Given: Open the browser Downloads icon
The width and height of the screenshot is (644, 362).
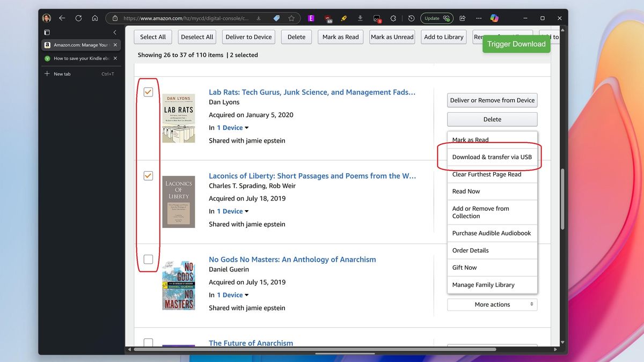Looking at the screenshot, I should tap(360, 18).
